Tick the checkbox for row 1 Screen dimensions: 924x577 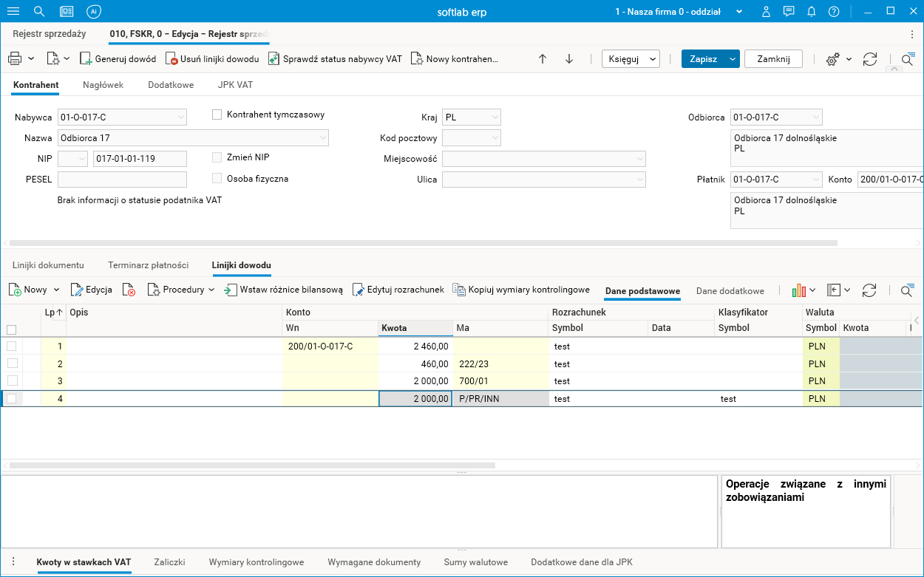(11, 346)
